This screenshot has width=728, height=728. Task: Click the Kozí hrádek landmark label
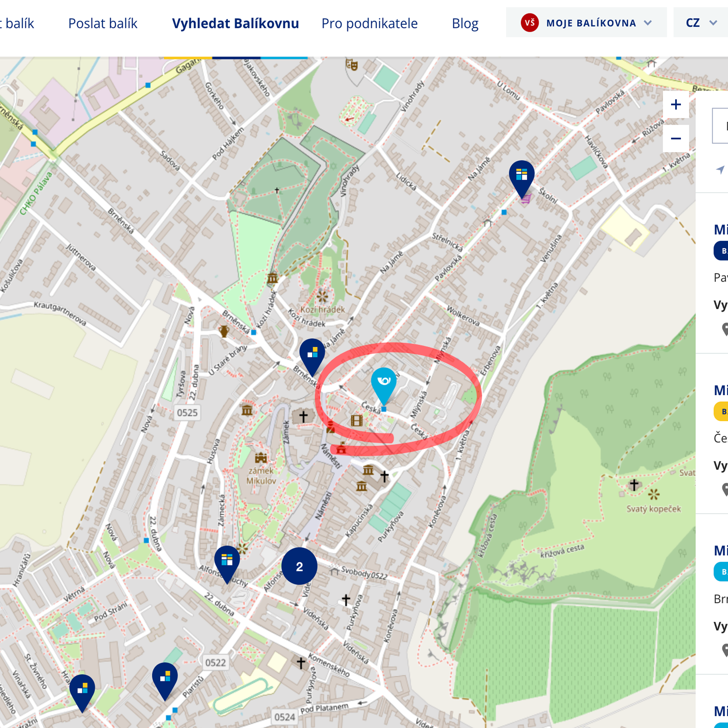click(322, 309)
